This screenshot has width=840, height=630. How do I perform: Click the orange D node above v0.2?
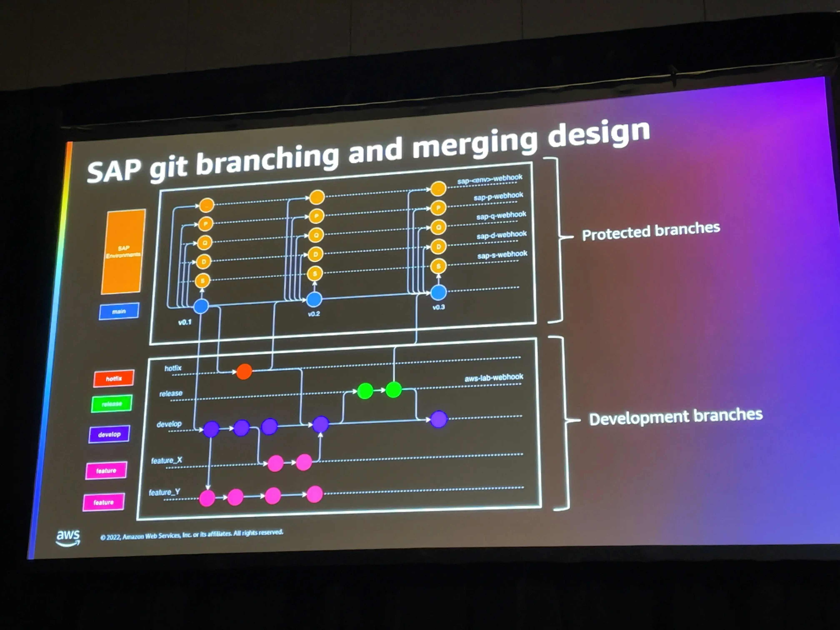coord(315,254)
